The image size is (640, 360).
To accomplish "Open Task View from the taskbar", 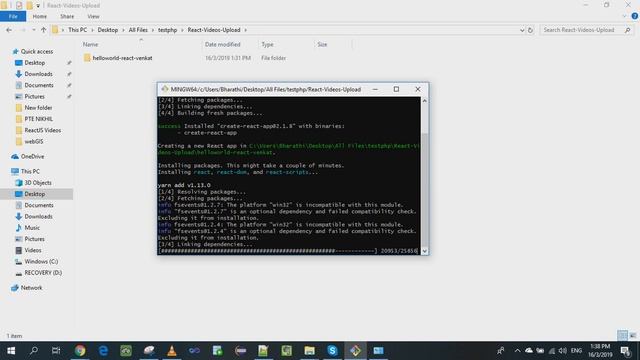I will pos(56,351).
